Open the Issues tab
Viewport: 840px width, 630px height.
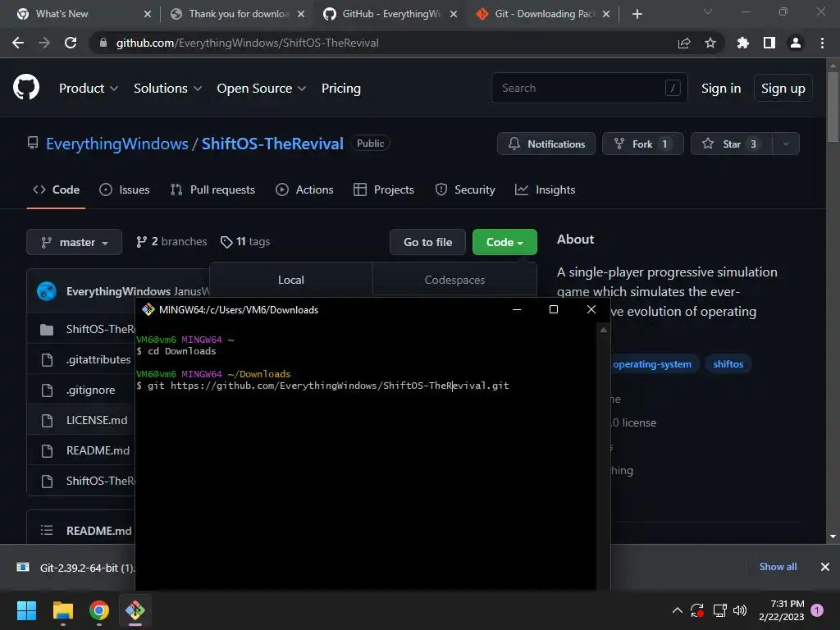pyautogui.click(x=125, y=189)
